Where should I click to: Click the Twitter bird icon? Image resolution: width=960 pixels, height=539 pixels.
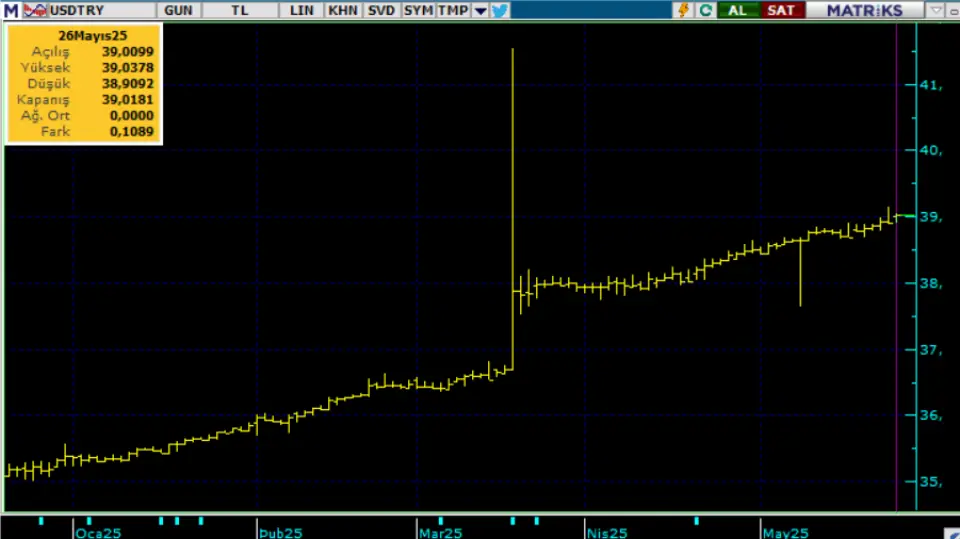[x=499, y=10]
